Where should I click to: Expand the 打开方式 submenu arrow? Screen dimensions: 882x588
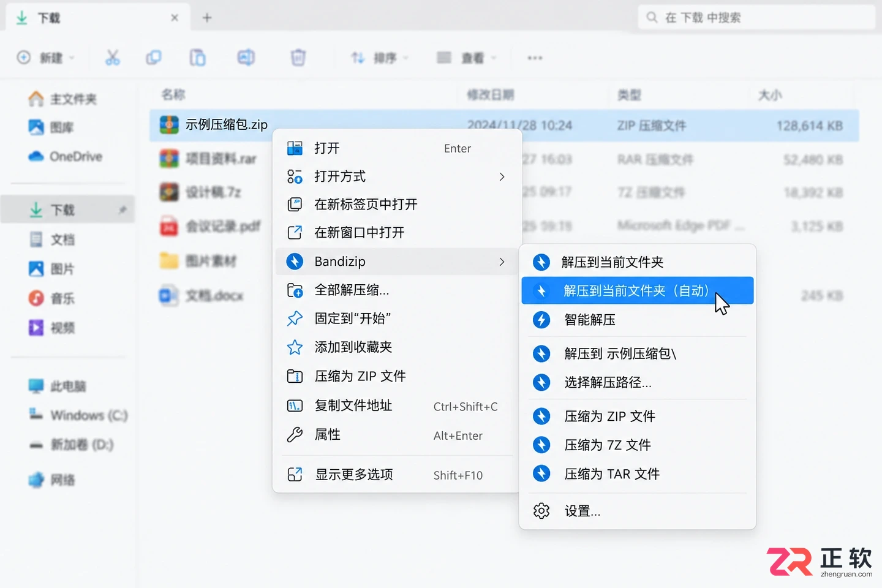[x=502, y=176]
